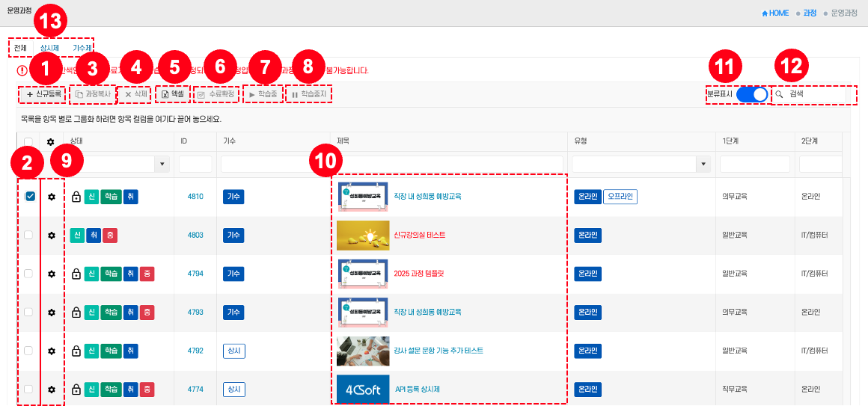Check the row checkbox for course 4803
Viewport: 868px width, 409px height.
click(29, 236)
